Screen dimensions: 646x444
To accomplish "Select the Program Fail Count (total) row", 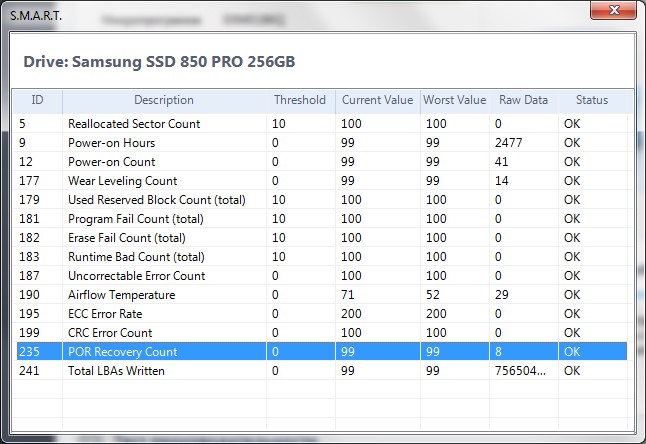I will (322, 218).
